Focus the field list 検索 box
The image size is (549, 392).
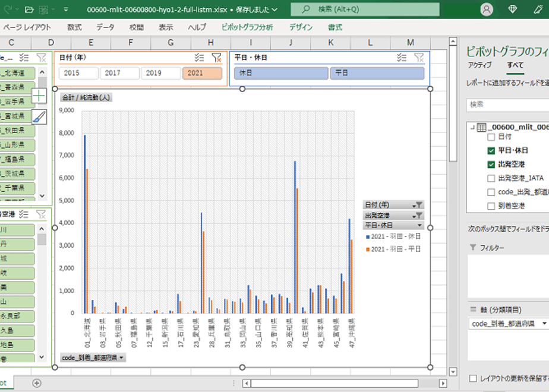click(x=507, y=105)
